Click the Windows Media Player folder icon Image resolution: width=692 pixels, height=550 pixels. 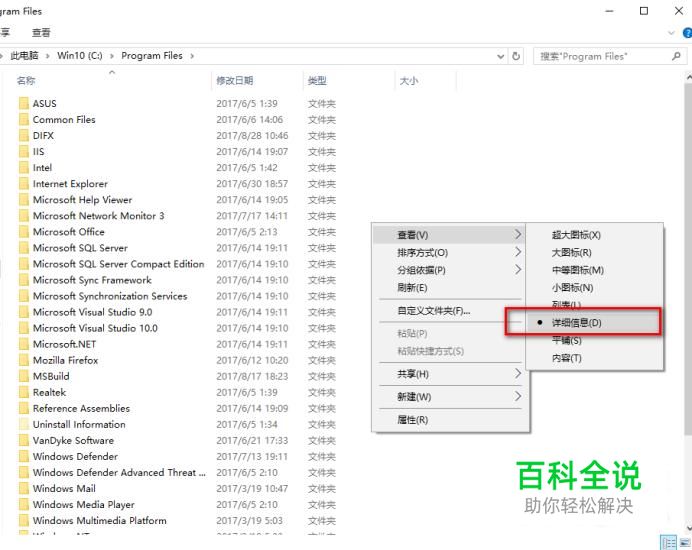tap(24, 505)
